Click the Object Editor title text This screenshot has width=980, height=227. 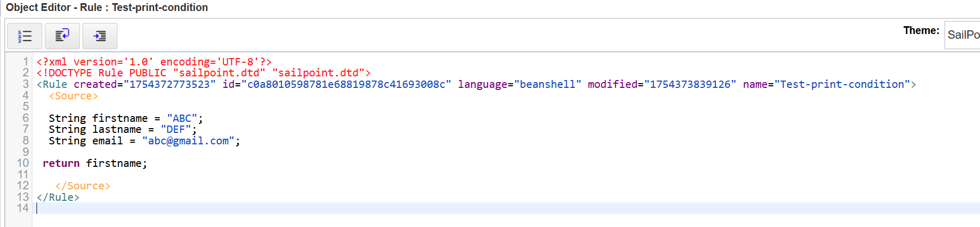pos(107,7)
